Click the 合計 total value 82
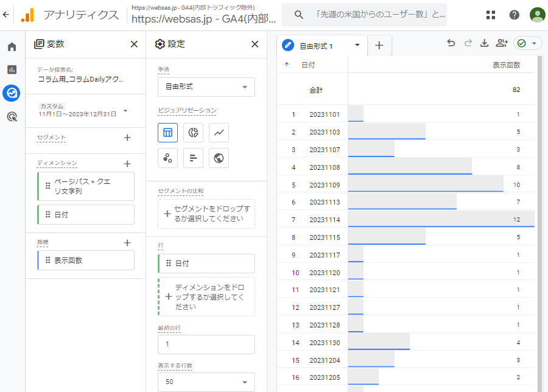This screenshot has width=548, height=392. (x=516, y=90)
